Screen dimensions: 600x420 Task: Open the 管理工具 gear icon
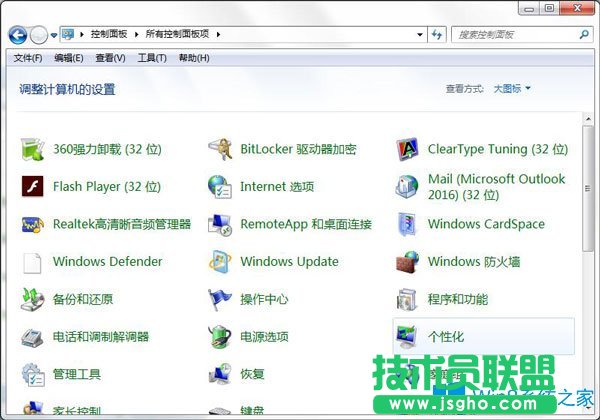click(x=33, y=374)
